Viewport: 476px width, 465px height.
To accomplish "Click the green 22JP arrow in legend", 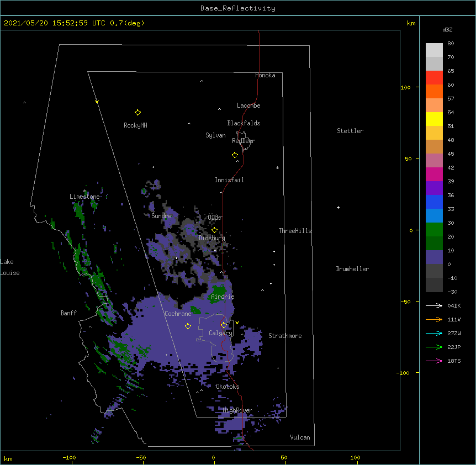I will [x=434, y=347].
